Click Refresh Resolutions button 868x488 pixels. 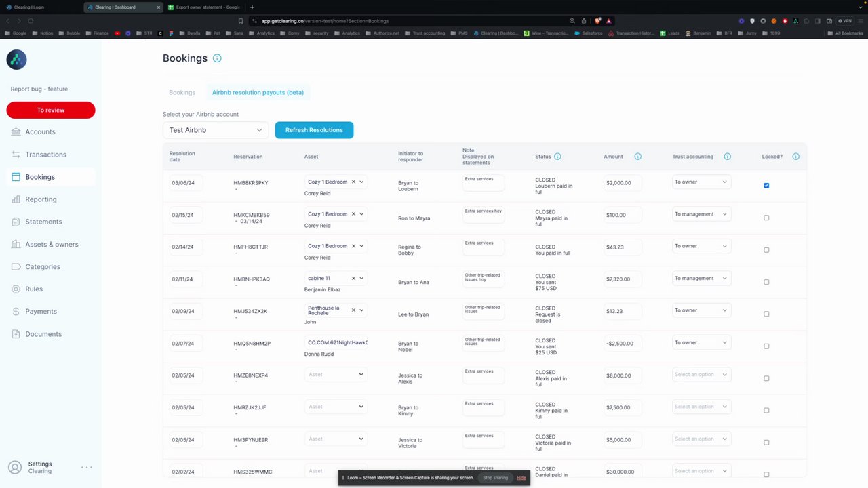pyautogui.click(x=314, y=130)
